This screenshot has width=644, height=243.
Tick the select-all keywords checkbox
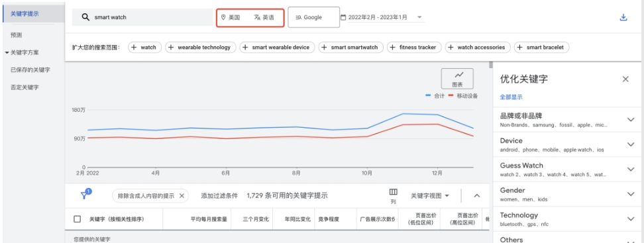78,219
